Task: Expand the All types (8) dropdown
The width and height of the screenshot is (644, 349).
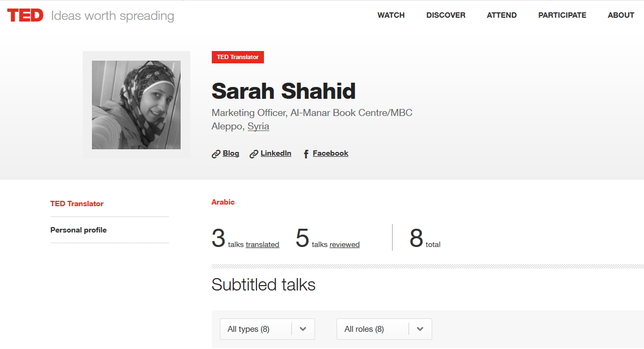Action: (x=267, y=329)
